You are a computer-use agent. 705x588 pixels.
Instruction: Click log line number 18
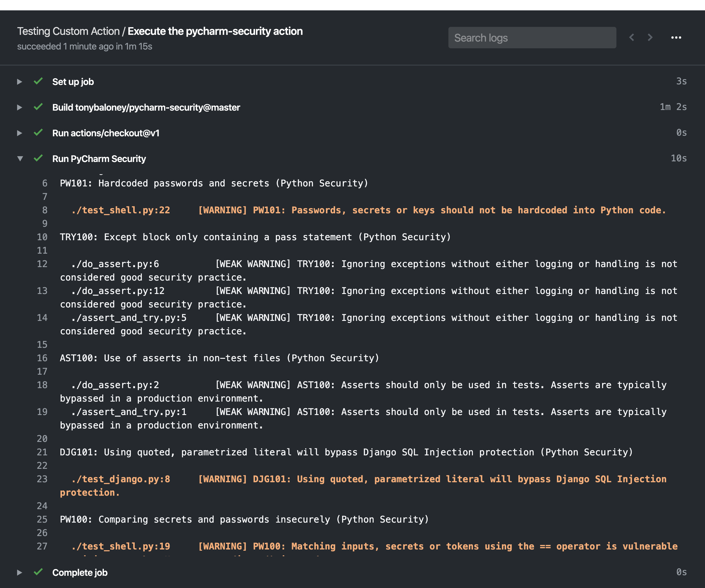pyautogui.click(x=42, y=385)
